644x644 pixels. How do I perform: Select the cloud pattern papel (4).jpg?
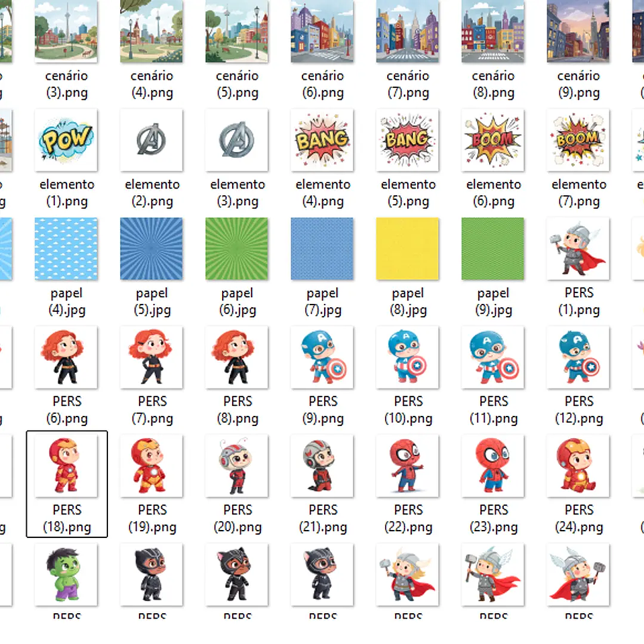point(66,249)
